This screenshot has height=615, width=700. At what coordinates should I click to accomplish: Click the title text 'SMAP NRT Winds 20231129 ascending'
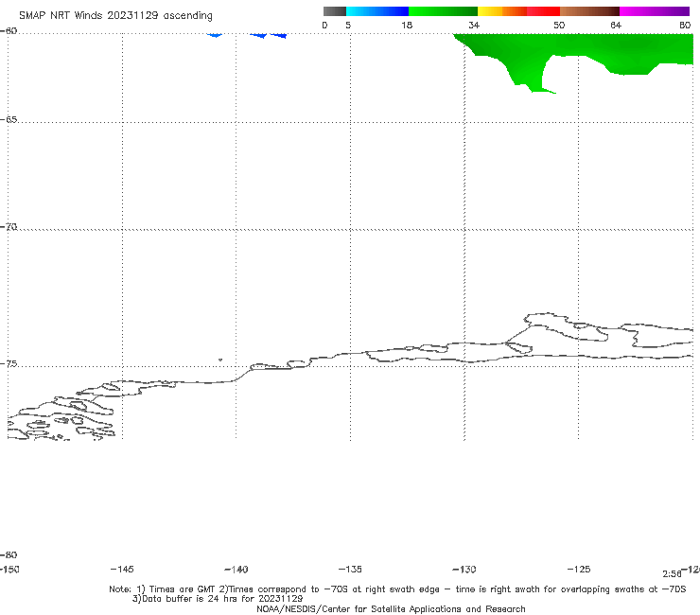pos(115,16)
